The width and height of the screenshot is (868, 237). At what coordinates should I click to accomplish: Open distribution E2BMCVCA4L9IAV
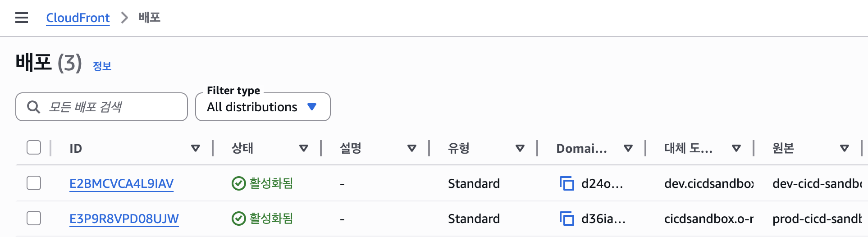[x=121, y=183]
